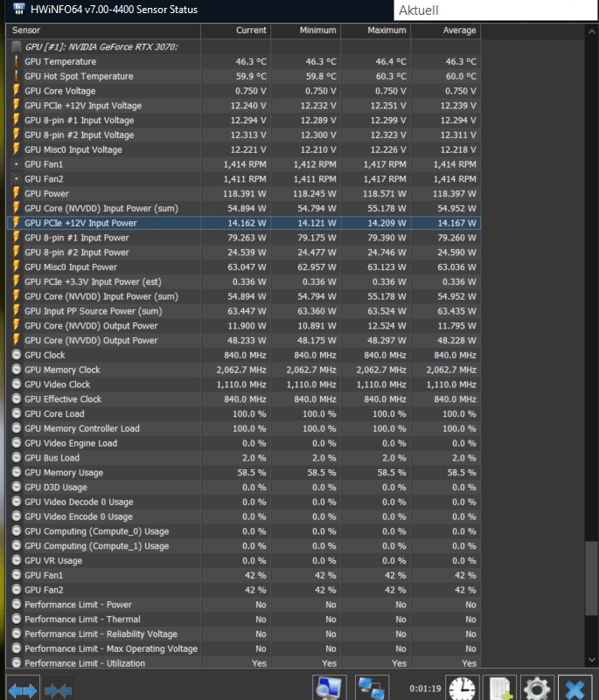The height and width of the screenshot is (700, 599).
Task: Click the circle icon of Performance Limit - Power
Action: tap(17, 605)
